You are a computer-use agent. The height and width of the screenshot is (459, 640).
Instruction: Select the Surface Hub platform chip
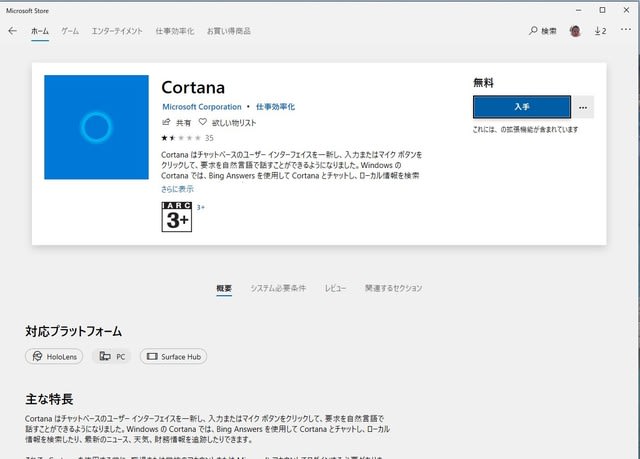pyautogui.click(x=173, y=357)
